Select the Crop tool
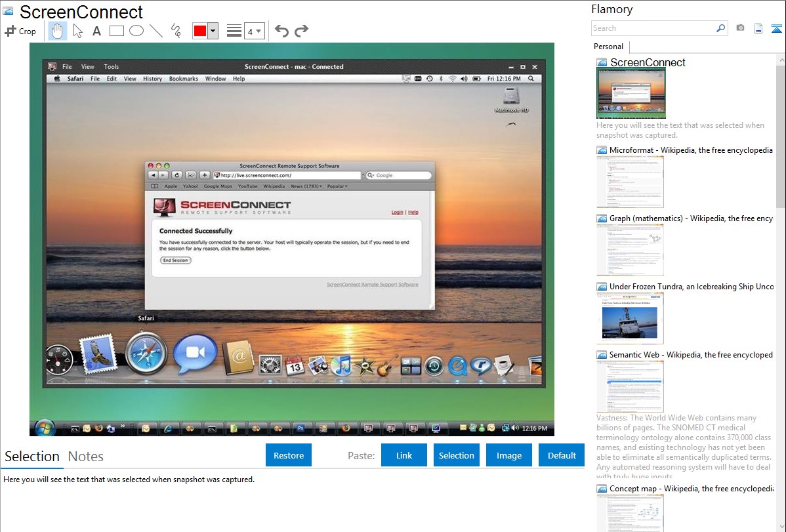 [20, 31]
